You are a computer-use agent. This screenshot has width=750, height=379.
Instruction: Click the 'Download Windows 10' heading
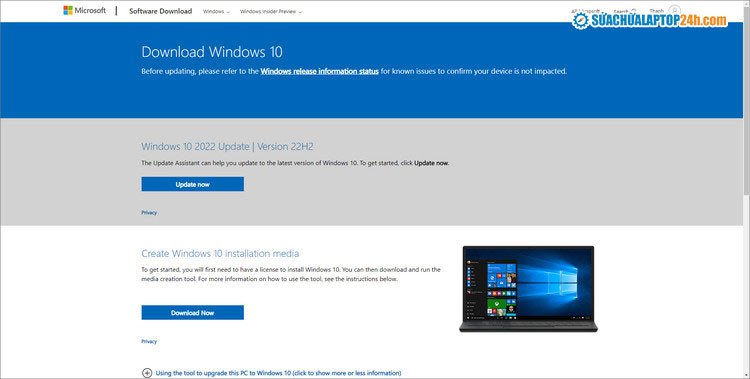[212, 52]
